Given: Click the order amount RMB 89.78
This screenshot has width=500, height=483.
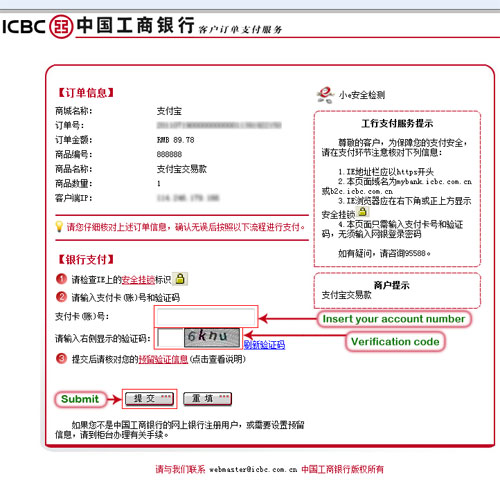Looking at the screenshot, I should pos(176,140).
